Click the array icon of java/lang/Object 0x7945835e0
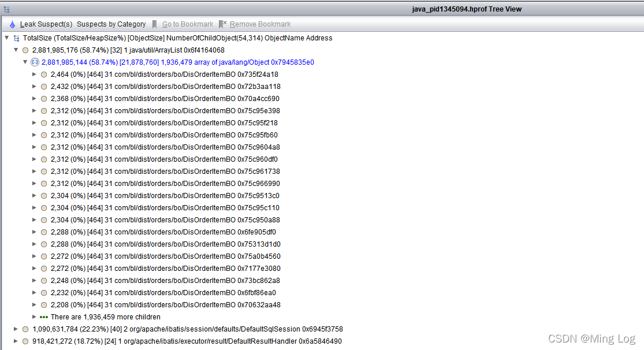Image resolution: width=644 pixels, height=350 pixels. click(35, 62)
